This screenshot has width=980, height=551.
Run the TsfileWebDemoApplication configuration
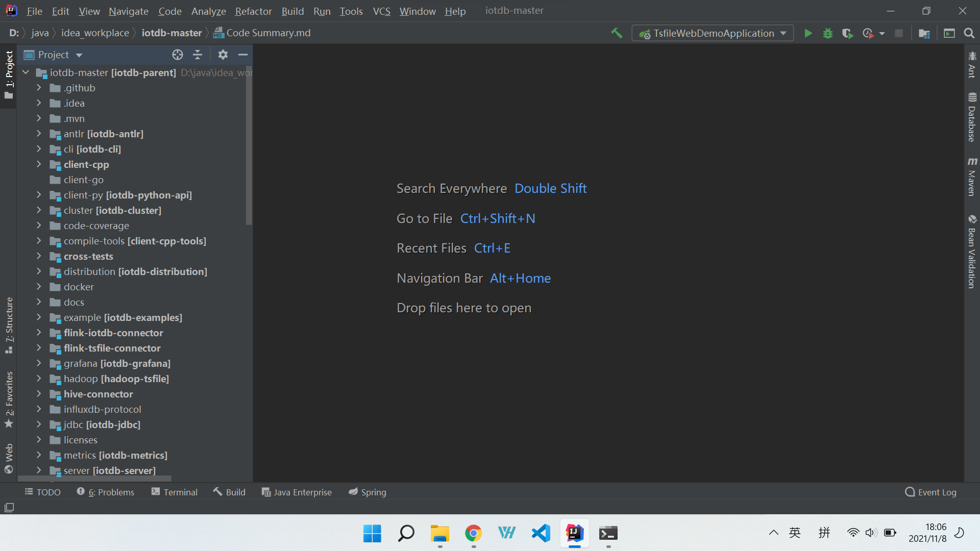(808, 33)
